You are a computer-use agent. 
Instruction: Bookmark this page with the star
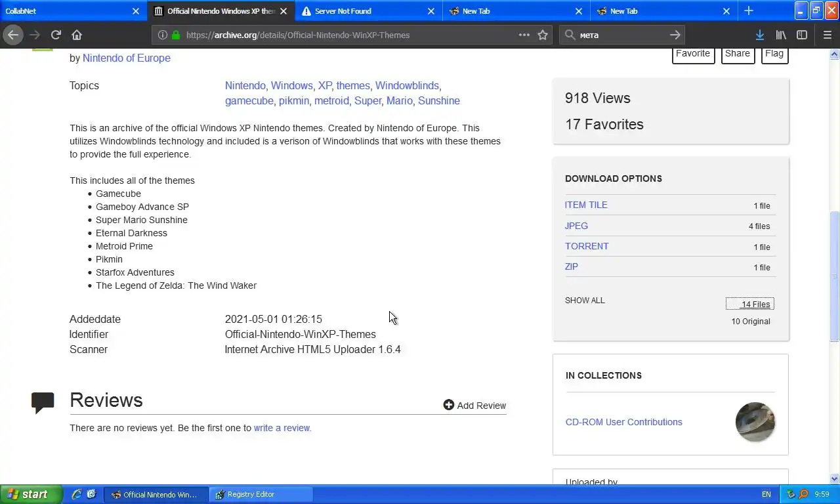tap(543, 35)
